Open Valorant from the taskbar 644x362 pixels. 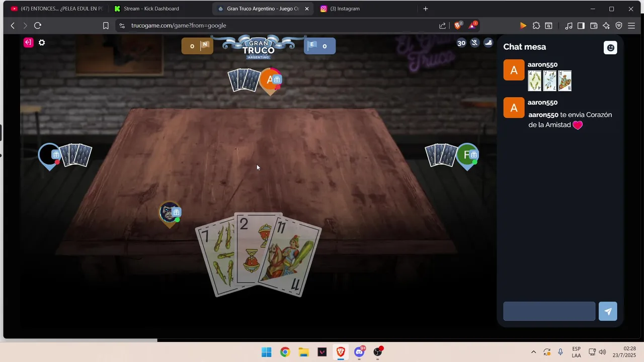pos(322,352)
